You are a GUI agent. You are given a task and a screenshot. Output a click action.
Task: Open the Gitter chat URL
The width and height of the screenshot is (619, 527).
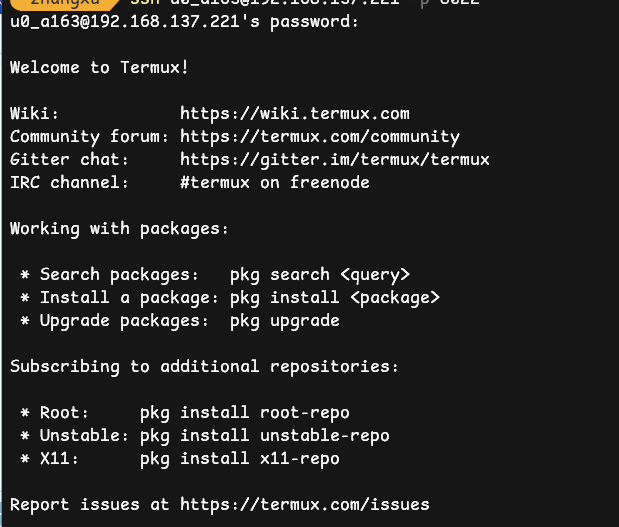coord(335,159)
